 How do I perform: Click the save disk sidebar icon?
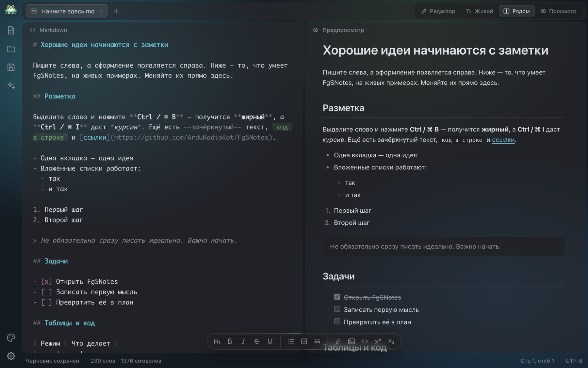coord(11,67)
